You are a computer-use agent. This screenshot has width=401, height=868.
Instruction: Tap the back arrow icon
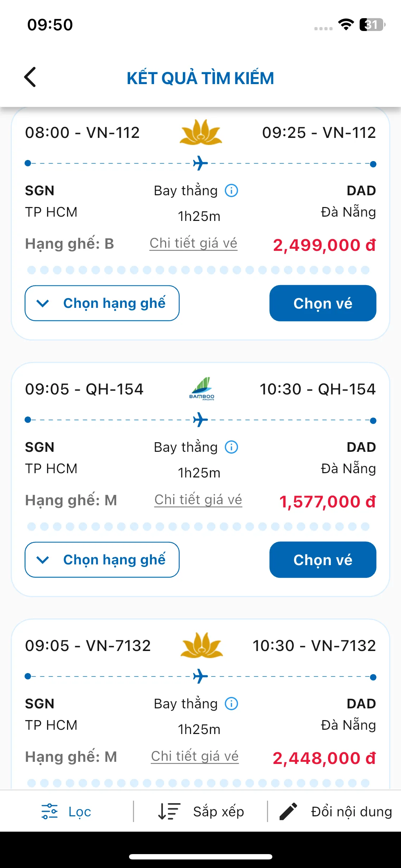pos(30,77)
